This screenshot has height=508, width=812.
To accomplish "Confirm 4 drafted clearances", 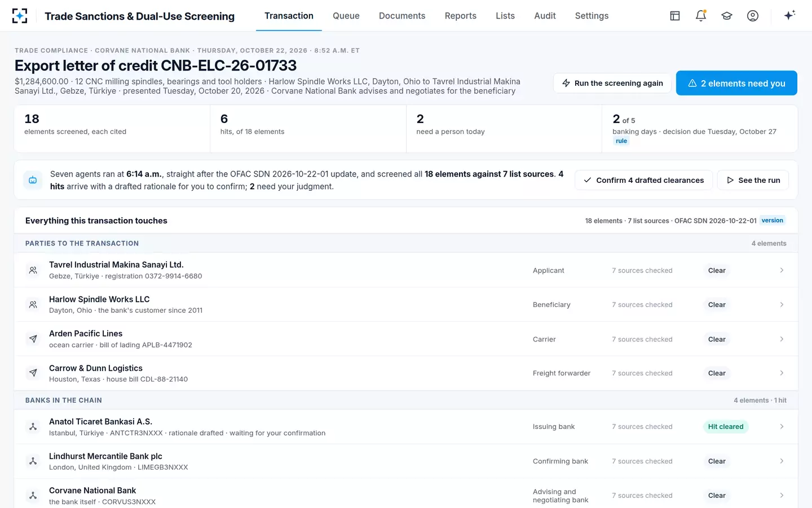I will click(643, 180).
